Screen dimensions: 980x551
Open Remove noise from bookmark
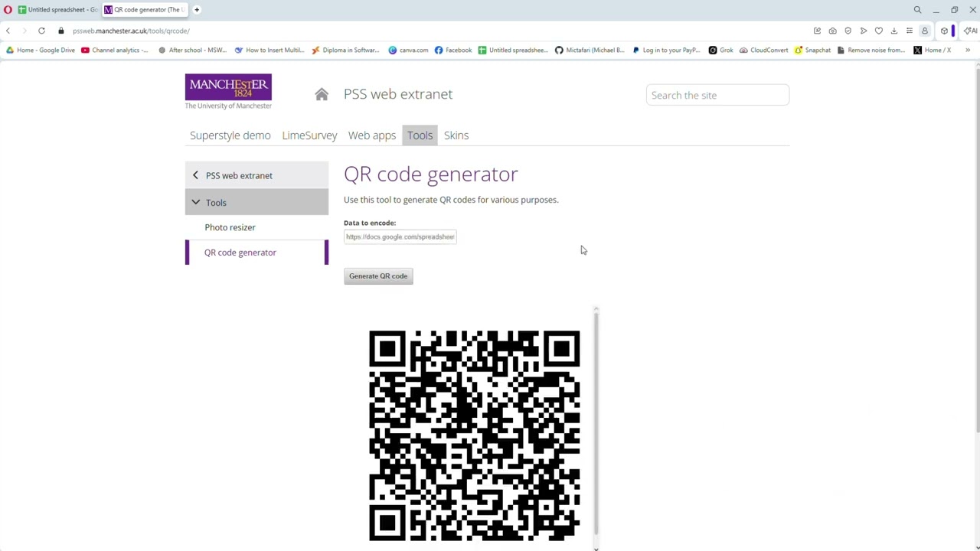tap(871, 51)
